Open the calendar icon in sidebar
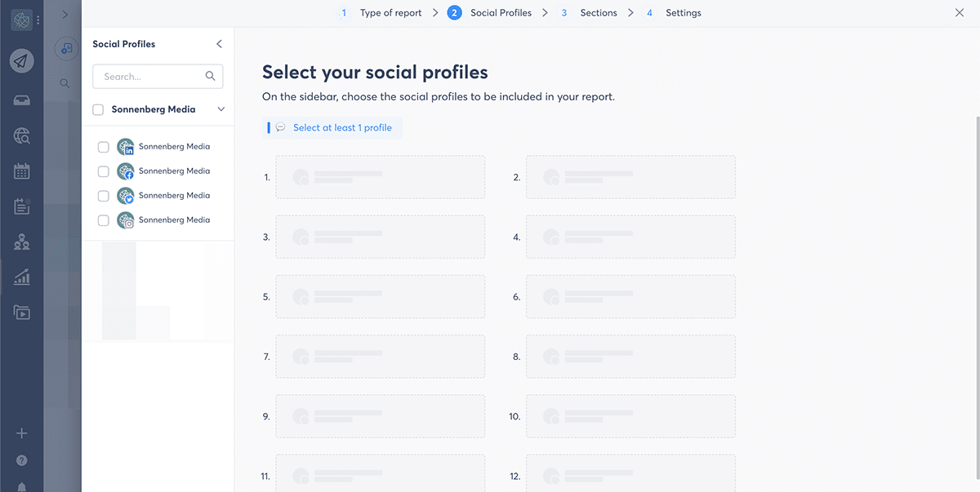 22,171
